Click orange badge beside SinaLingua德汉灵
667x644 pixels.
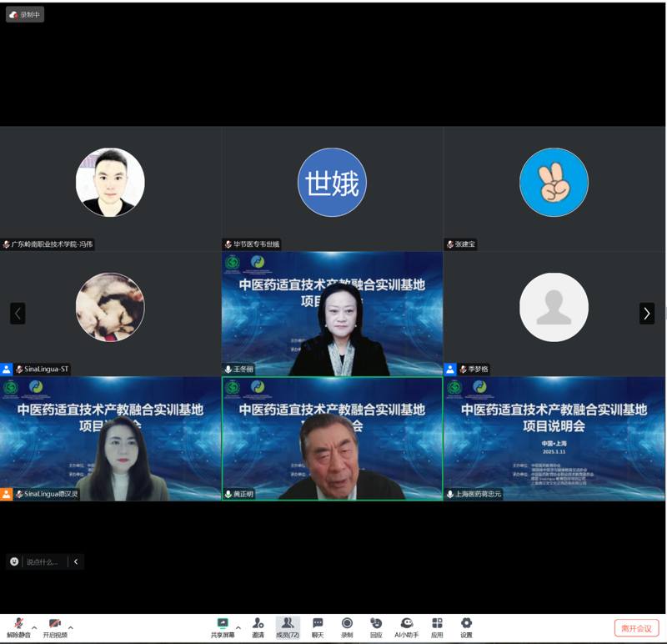coord(7,494)
